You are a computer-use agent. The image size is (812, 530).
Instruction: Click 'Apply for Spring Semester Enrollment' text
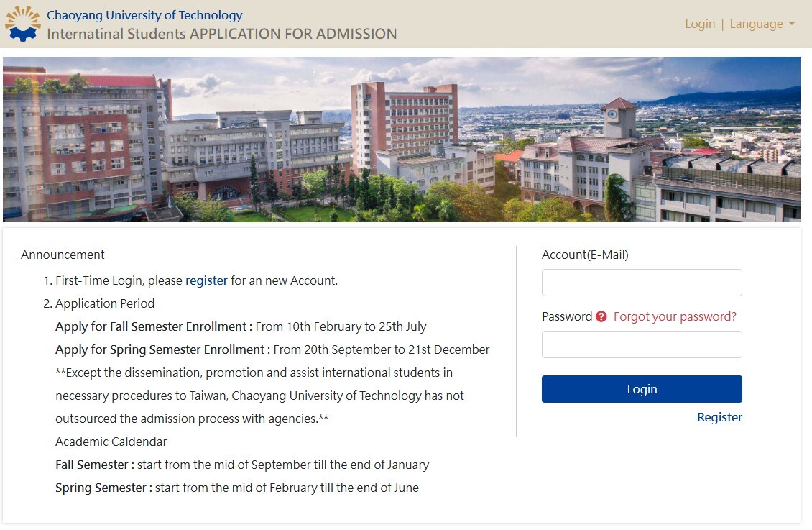point(162,349)
